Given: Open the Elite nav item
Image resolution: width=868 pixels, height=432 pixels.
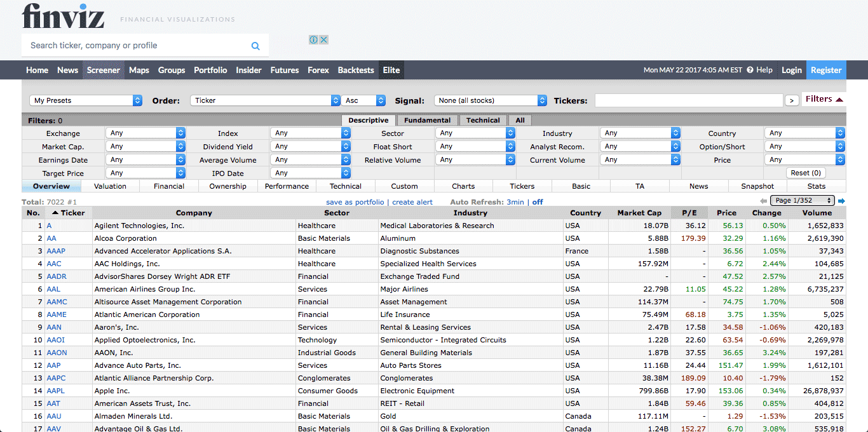Looking at the screenshot, I should pyautogui.click(x=391, y=70).
